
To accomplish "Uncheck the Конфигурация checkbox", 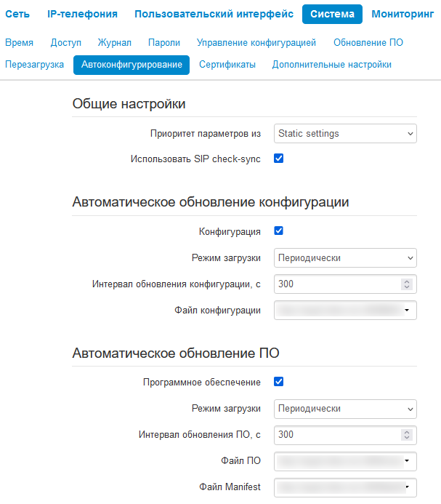I will click(278, 231).
